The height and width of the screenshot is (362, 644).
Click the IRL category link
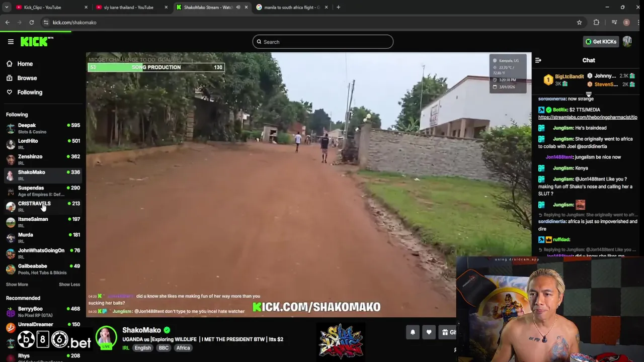tap(126, 348)
